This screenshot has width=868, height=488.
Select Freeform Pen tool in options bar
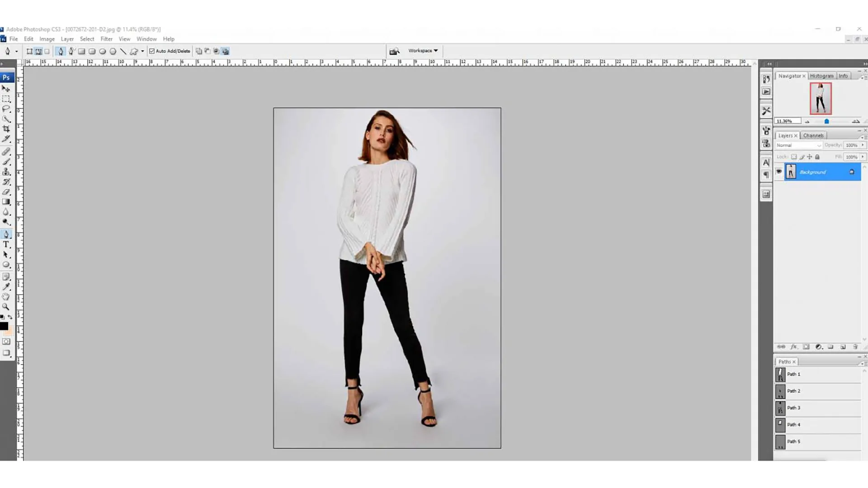tap(71, 51)
